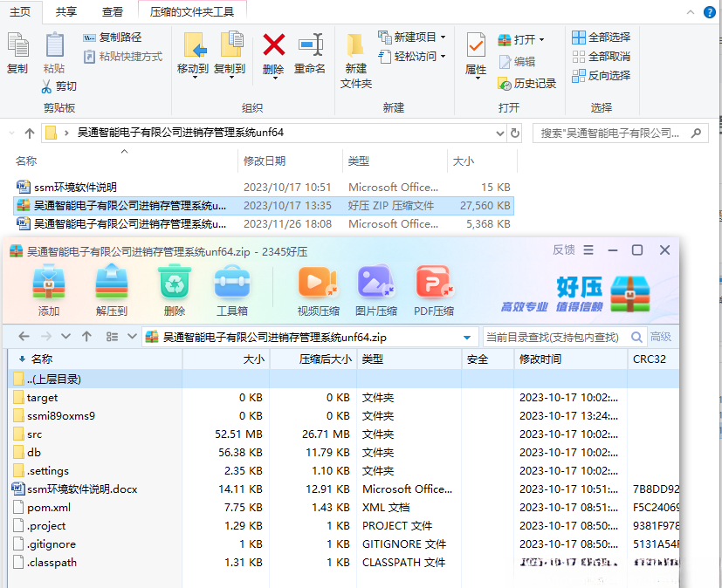Click the magnifier search icon in 好压

(636, 338)
